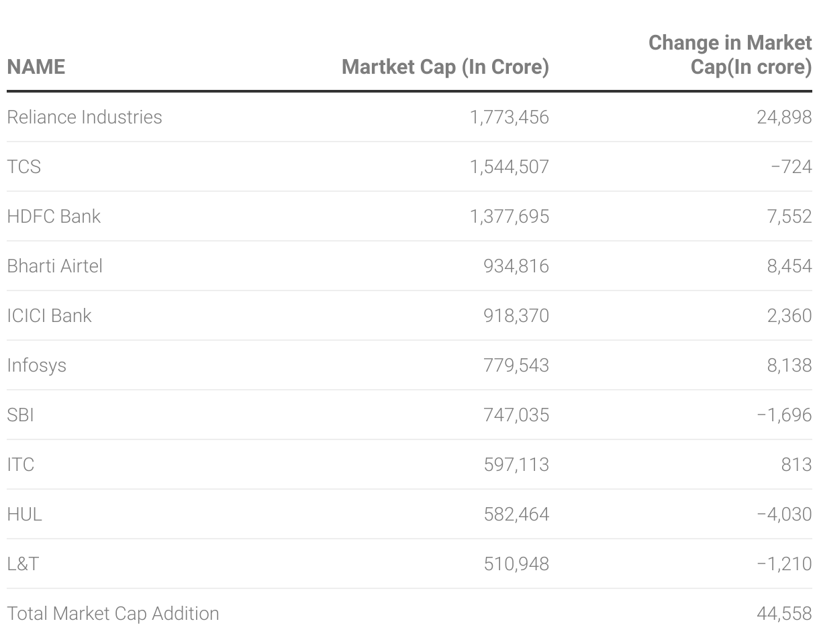
Task: Click the TCS company name
Action: click(x=24, y=167)
